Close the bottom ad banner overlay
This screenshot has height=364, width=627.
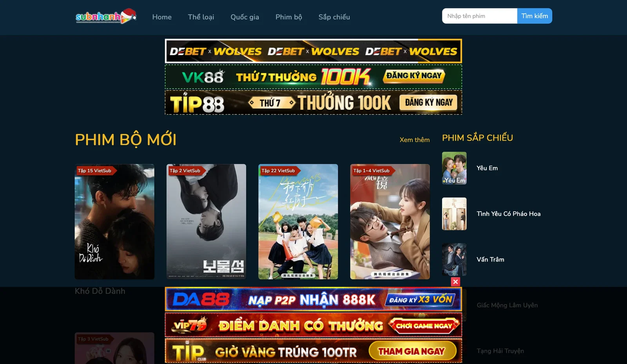[455, 282]
